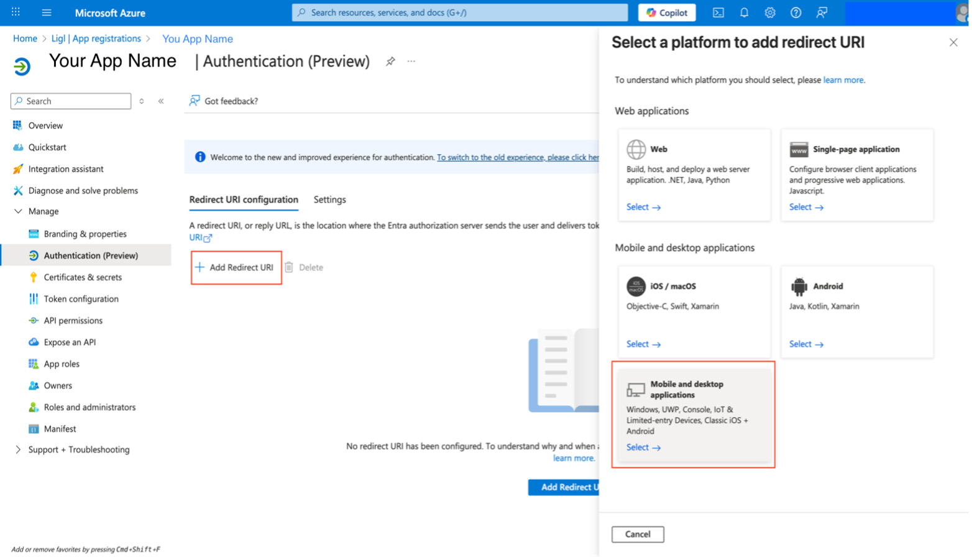Click the Branding & properties icon

point(34,234)
